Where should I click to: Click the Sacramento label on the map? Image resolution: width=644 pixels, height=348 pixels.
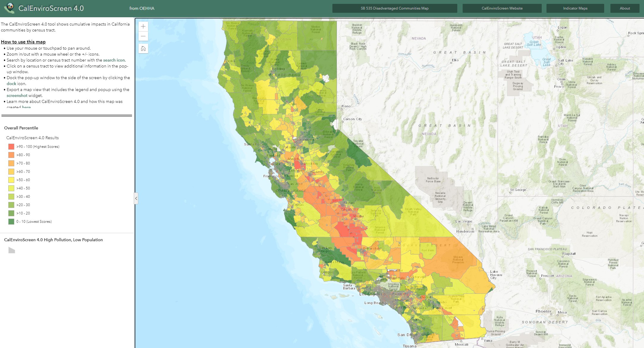pos(306,139)
